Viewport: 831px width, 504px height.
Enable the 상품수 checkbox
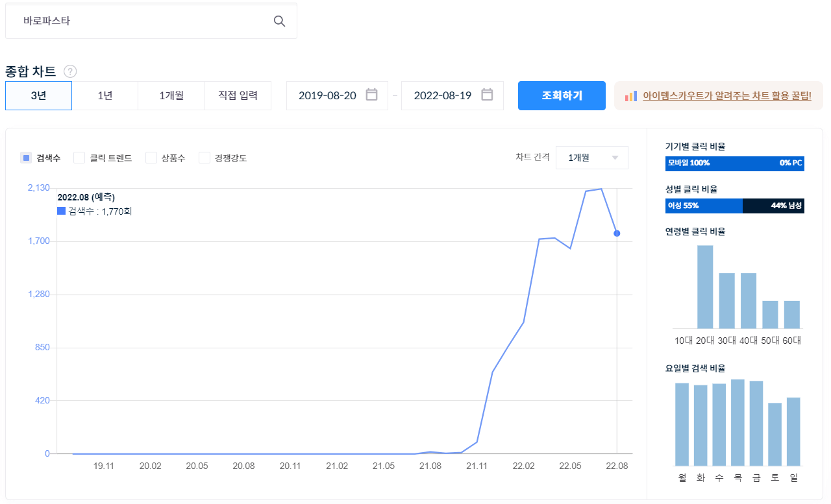[x=151, y=158]
